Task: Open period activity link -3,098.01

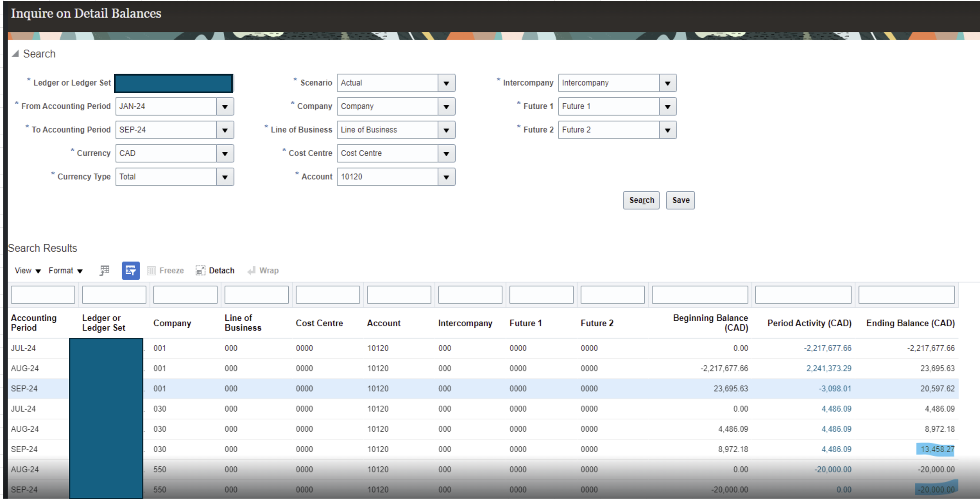Action: click(x=835, y=388)
